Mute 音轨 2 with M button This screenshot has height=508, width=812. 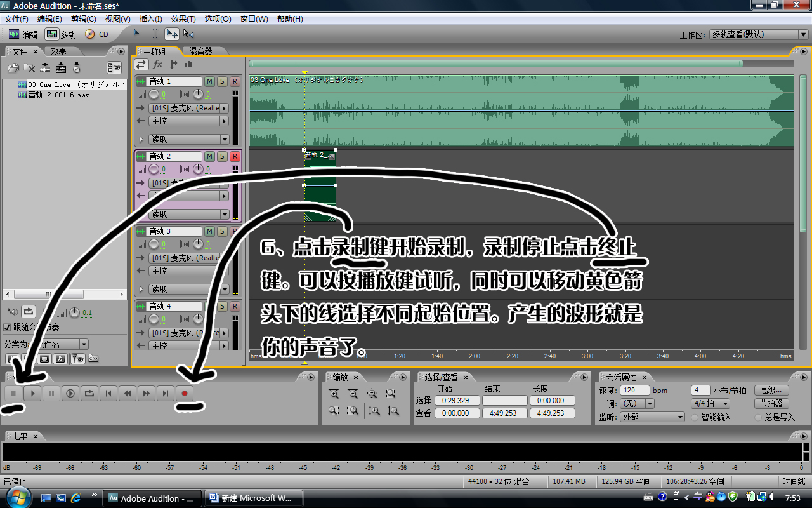[x=209, y=156]
